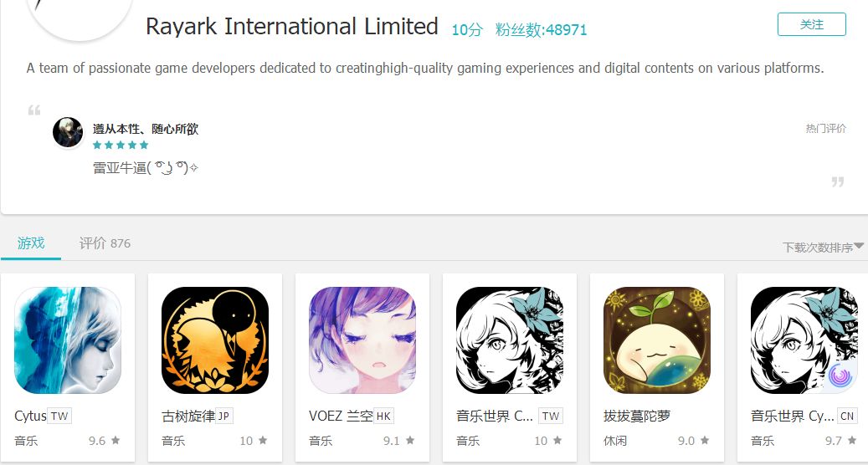
Task: Click the 粉丝数:48971 follower count
Action: [x=541, y=30]
